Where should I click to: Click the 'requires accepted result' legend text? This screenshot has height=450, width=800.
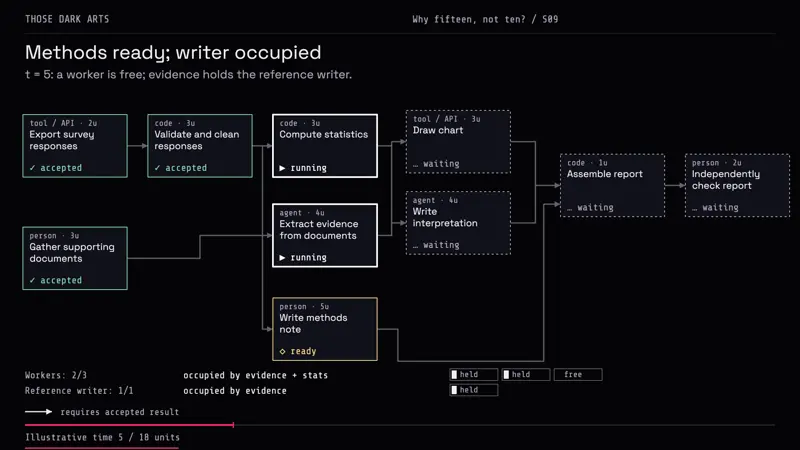pos(120,412)
